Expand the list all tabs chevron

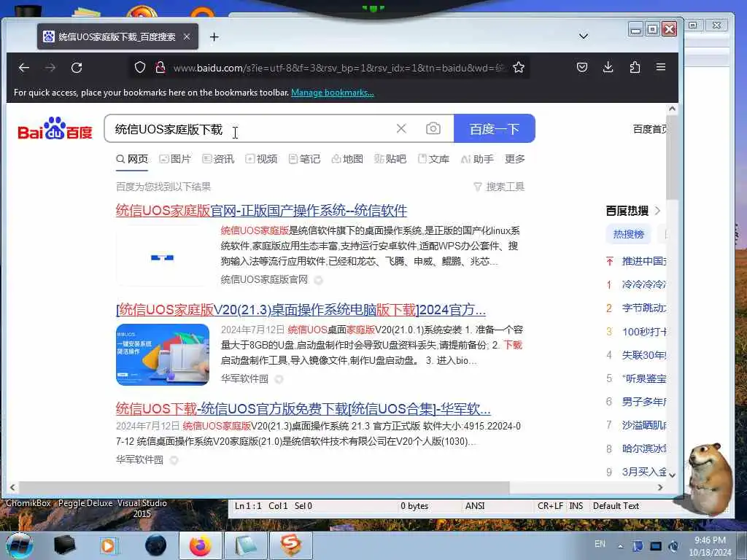tap(584, 36)
